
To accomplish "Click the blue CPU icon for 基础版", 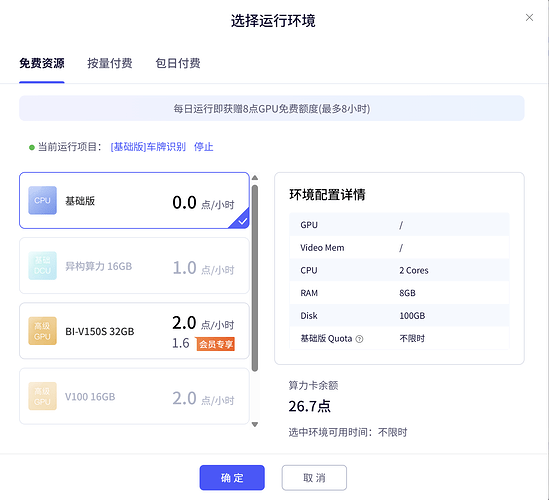I will (x=42, y=200).
